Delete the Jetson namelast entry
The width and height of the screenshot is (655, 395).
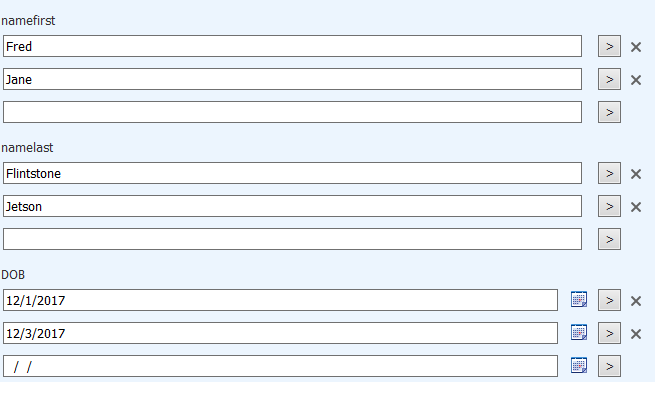click(x=636, y=207)
